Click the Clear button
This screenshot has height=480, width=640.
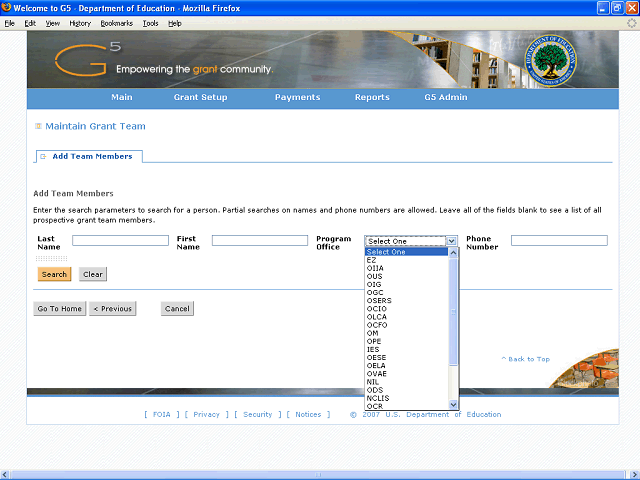(x=93, y=274)
